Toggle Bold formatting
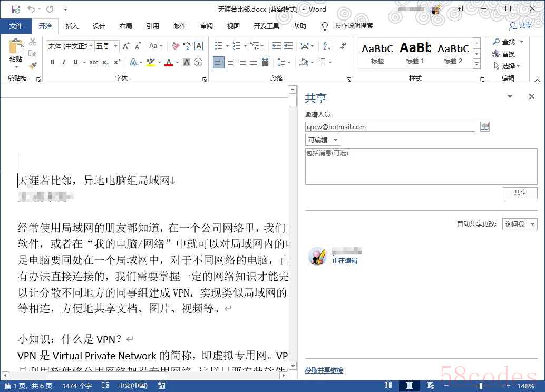This screenshot has height=392, width=545. click(52, 62)
